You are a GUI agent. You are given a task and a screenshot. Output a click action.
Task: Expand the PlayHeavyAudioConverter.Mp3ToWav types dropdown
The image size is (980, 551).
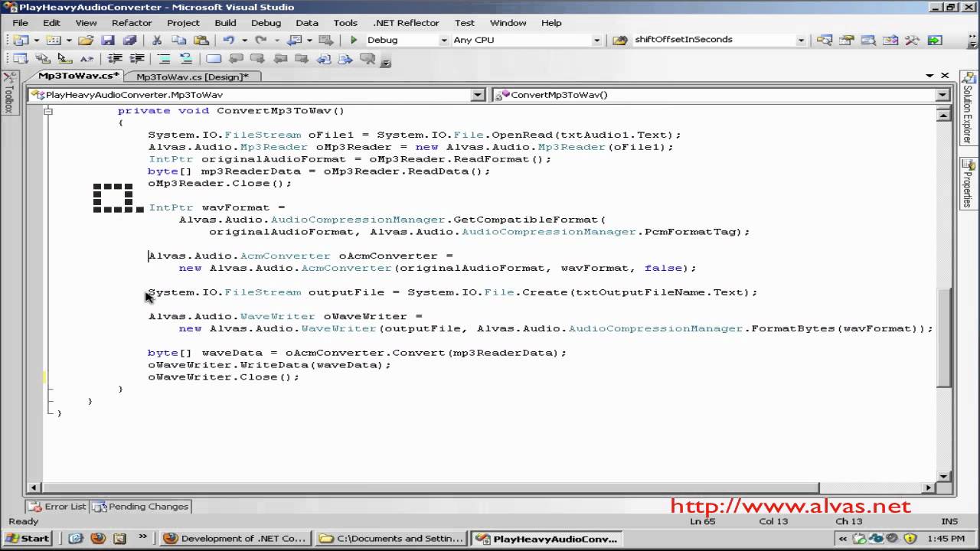479,95
